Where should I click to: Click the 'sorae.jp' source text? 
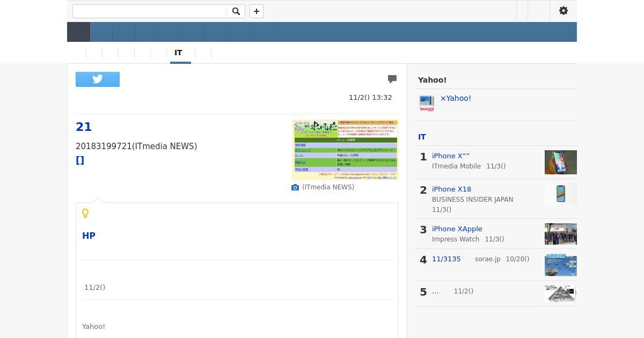pos(488,259)
